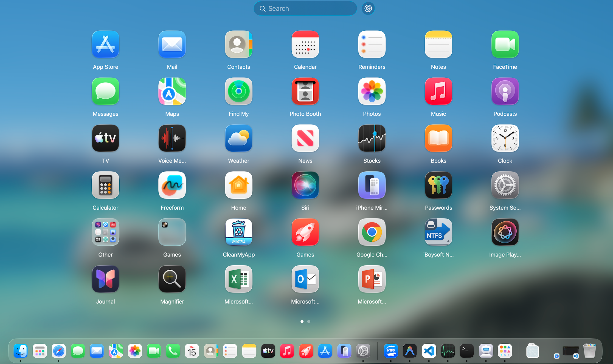This screenshot has width=613, height=364.
Task: Click the gear button beside the search bar
Action: click(368, 8)
